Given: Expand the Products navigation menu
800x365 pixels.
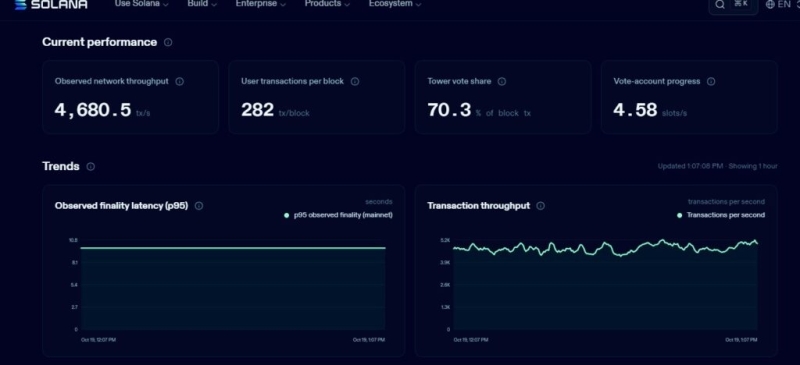Looking at the screenshot, I should pos(327,4).
